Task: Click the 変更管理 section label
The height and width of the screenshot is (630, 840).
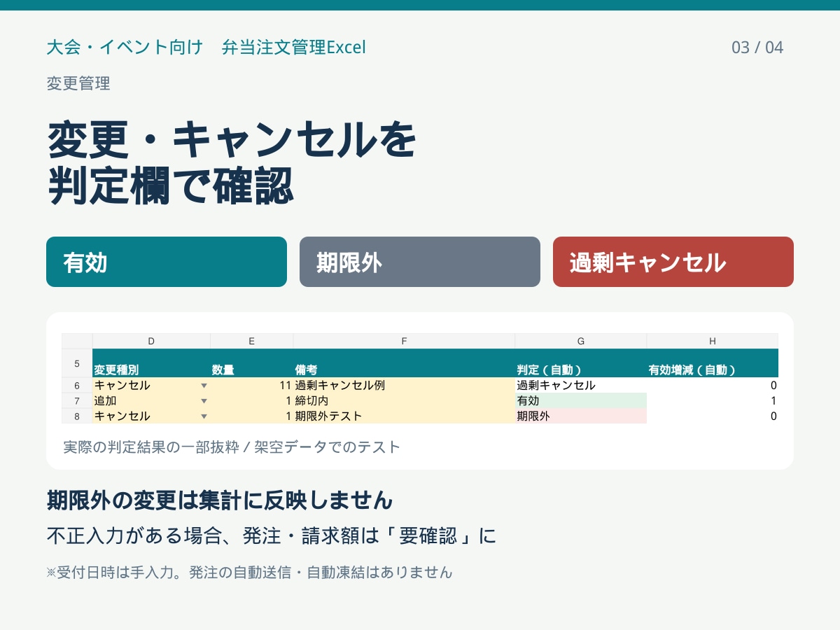Action: pos(78,84)
